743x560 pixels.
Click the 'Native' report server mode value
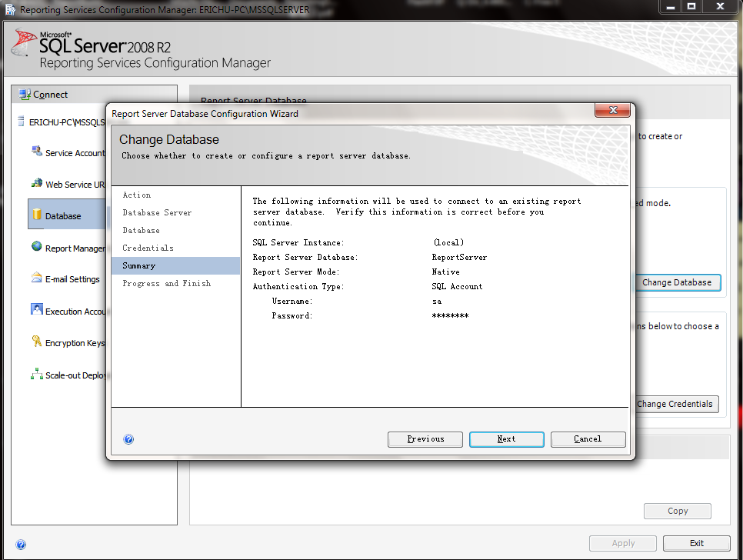pyautogui.click(x=445, y=272)
